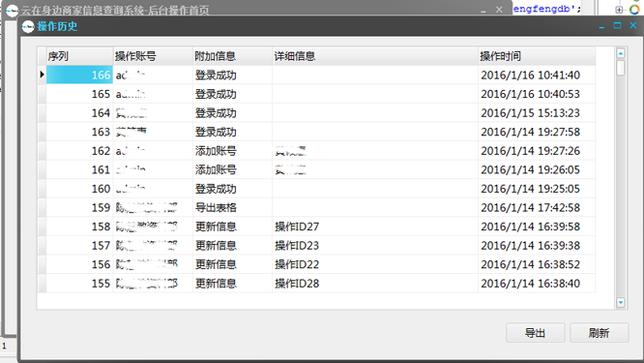Select cell with sequence number 159

79,207
